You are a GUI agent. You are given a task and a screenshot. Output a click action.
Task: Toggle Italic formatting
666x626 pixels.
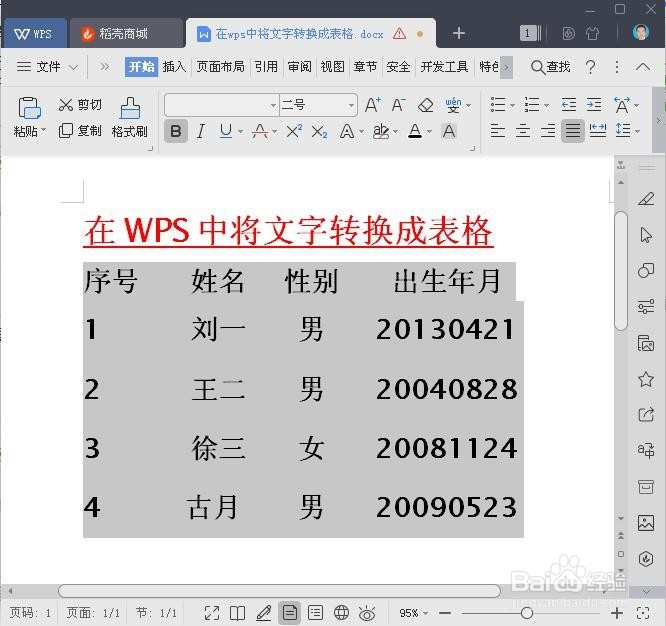pos(201,131)
